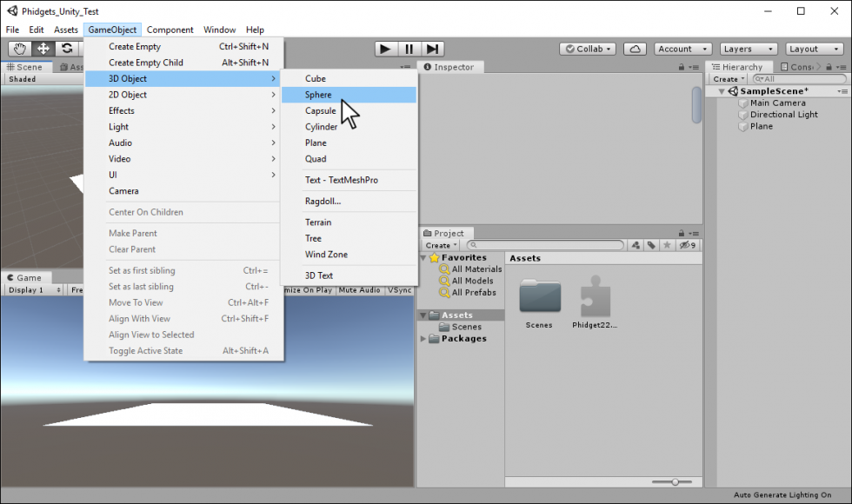Click search by label tag icon
The width and height of the screenshot is (852, 504).
651,245
